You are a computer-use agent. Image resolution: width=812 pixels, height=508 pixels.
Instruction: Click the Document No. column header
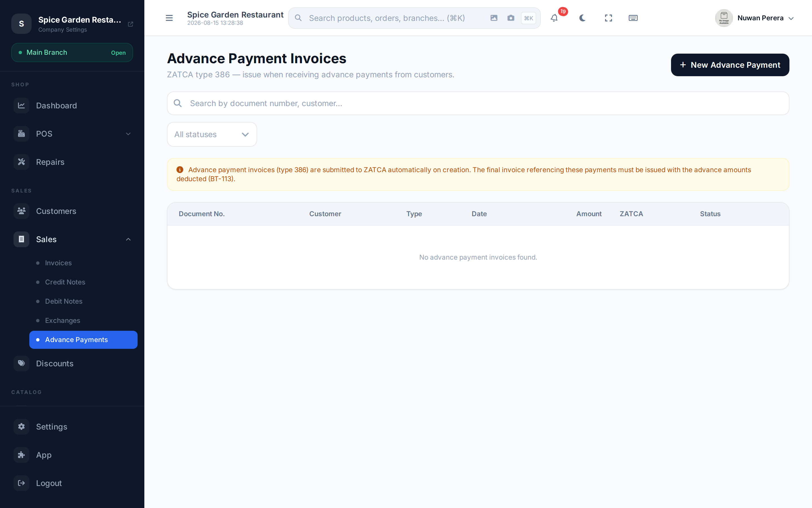click(202, 214)
